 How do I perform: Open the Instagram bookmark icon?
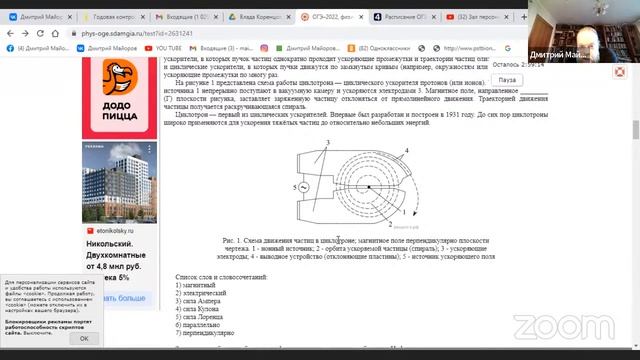(x=264, y=48)
